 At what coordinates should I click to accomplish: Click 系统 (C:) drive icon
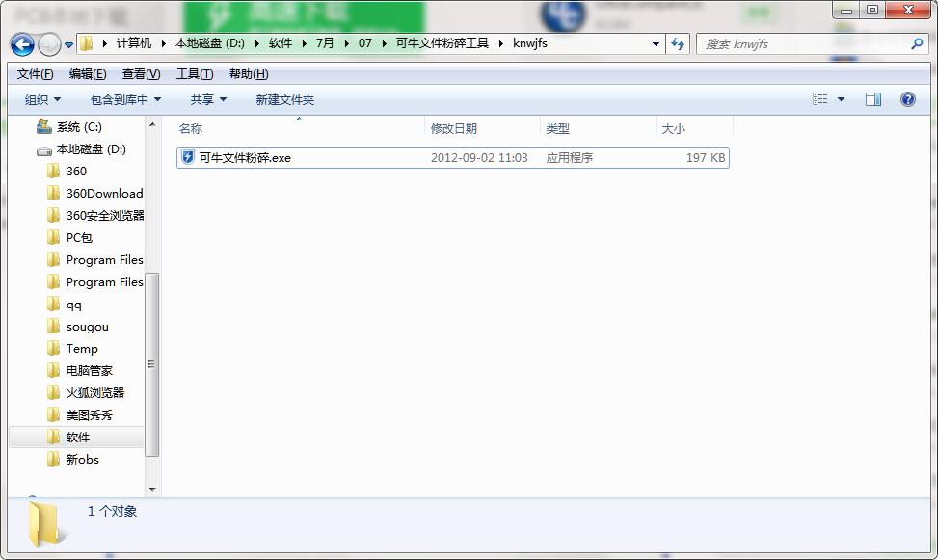[44, 126]
